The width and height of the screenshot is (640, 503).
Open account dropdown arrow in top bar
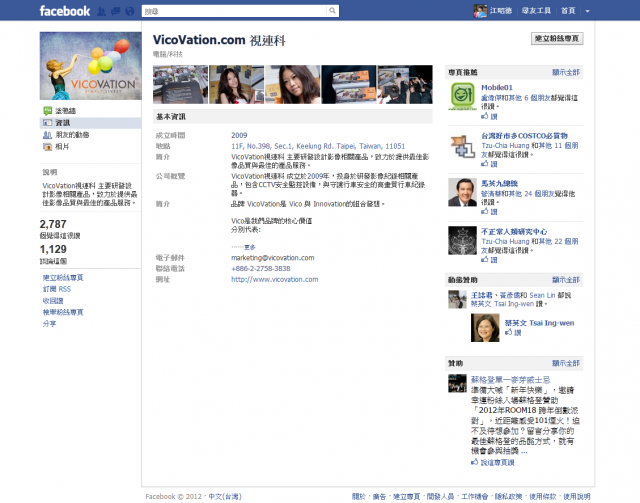point(587,11)
